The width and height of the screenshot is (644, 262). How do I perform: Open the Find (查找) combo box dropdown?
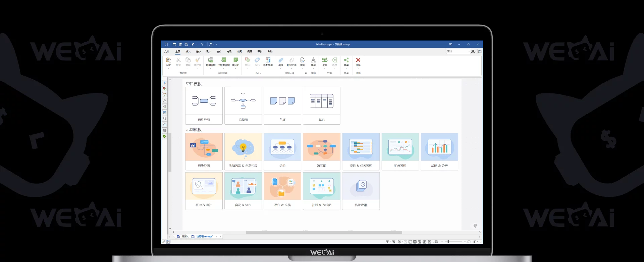pyautogui.click(x=469, y=51)
